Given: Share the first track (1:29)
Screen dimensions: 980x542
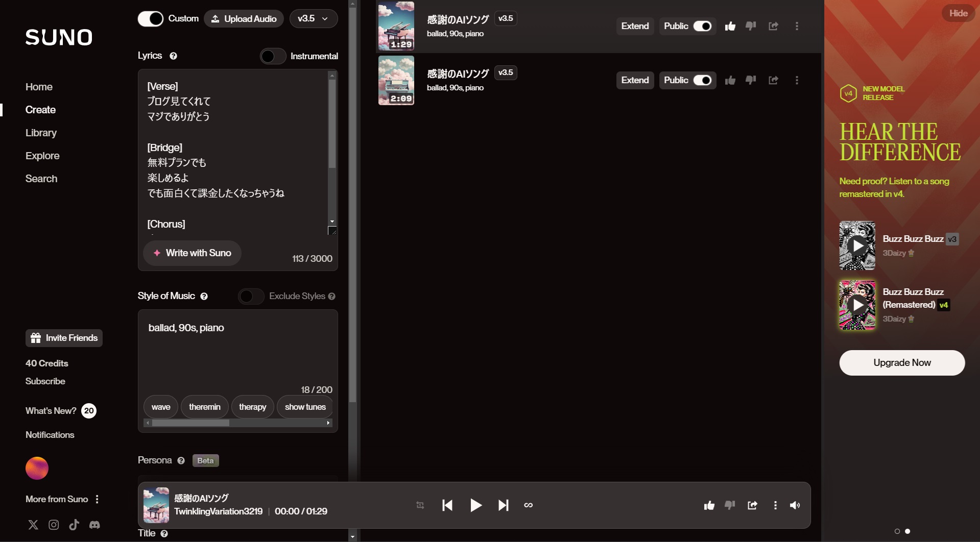Looking at the screenshot, I should [x=773, y=26].
